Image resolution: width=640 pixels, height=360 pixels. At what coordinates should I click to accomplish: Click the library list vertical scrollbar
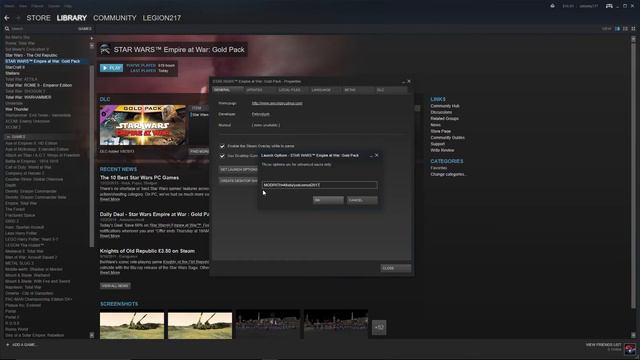(x=91, y=155)
